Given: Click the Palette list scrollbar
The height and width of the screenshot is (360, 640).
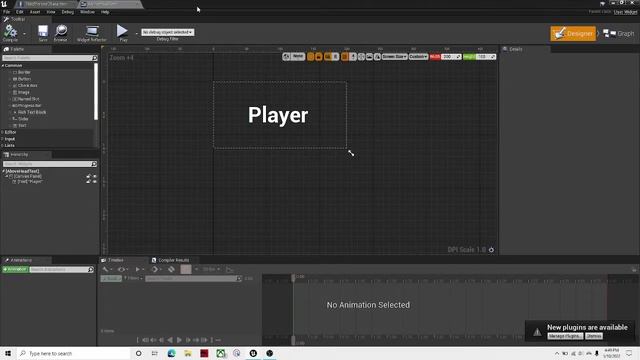Looking at the screenshot, I should click(x=96, y=92).
